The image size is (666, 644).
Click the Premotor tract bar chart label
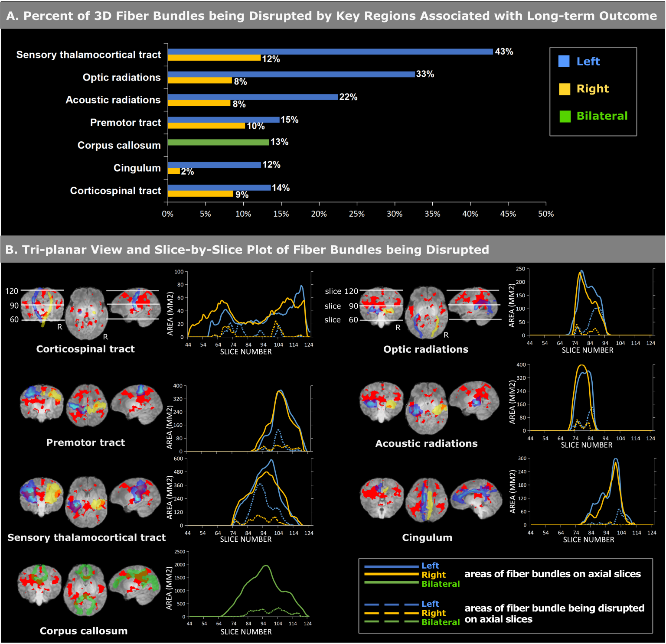[x=125, y=123]
